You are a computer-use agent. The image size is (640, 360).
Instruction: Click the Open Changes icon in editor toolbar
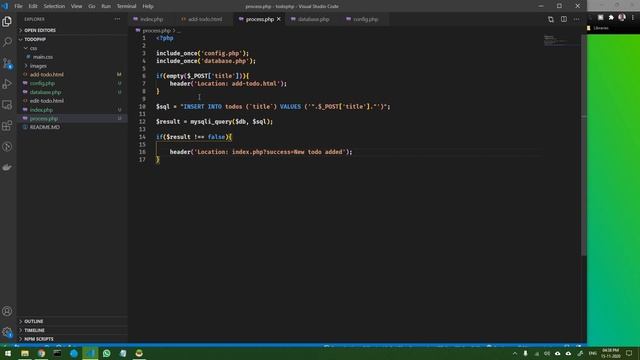click(551, 19)
